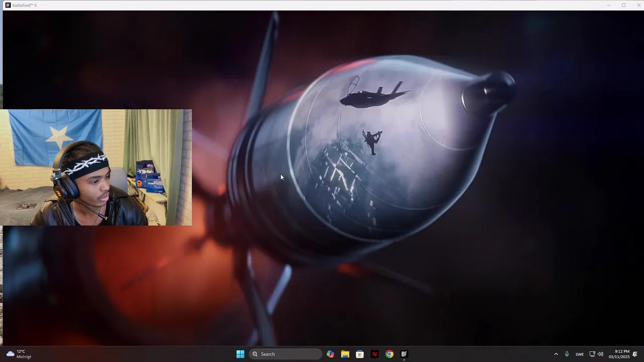Viewport: 644px width, 362px height.
Task: Open the notification bell icon
Action: 635,354
